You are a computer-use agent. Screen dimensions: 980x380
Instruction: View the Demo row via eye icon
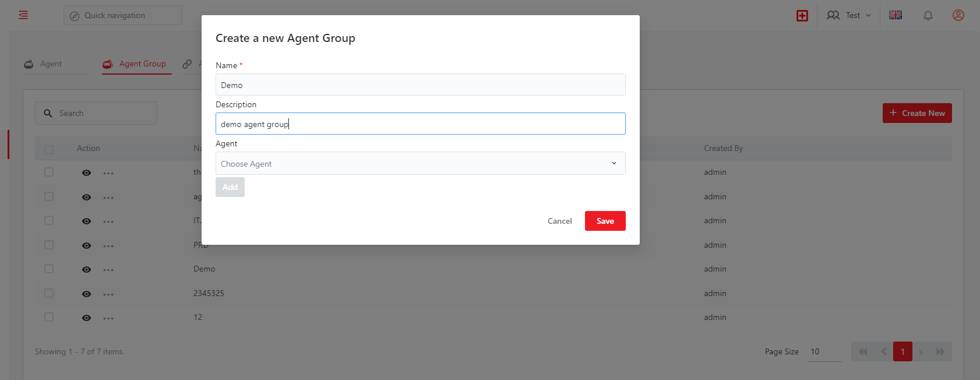coord(86,270)
